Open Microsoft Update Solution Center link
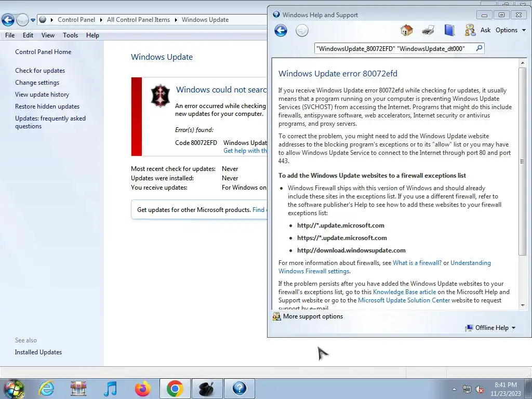This screenshot has height=399, width=532. [404, 300]
